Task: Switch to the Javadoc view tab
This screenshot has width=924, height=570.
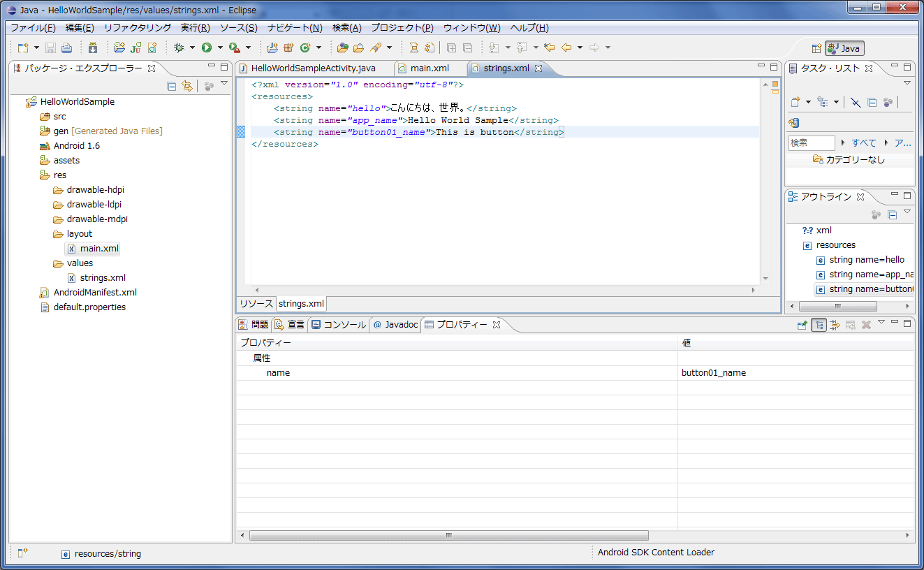Action: (395, 325)
